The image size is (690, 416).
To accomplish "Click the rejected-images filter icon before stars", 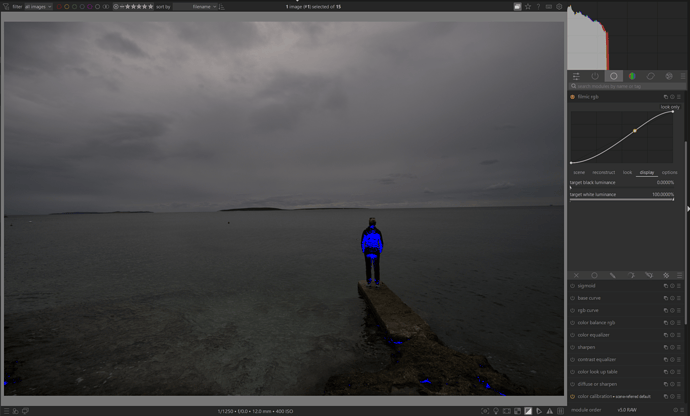I will click(x=116, y=7).
